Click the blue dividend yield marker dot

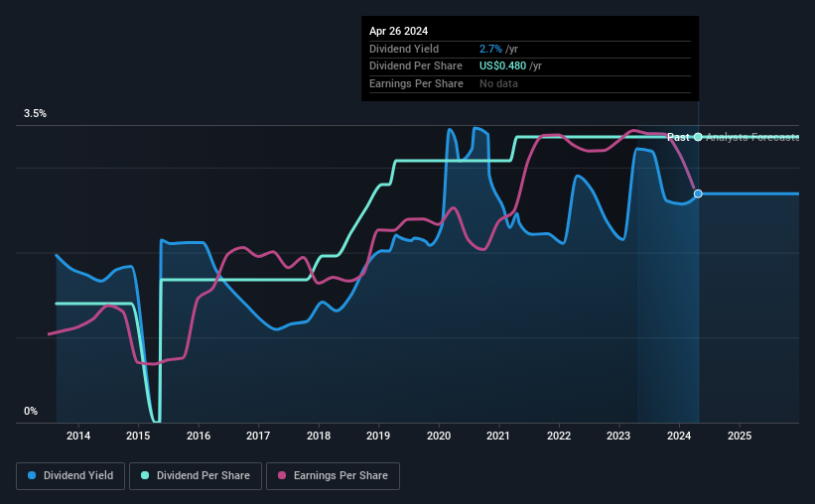pyautogui.click(x=698, y=193)
